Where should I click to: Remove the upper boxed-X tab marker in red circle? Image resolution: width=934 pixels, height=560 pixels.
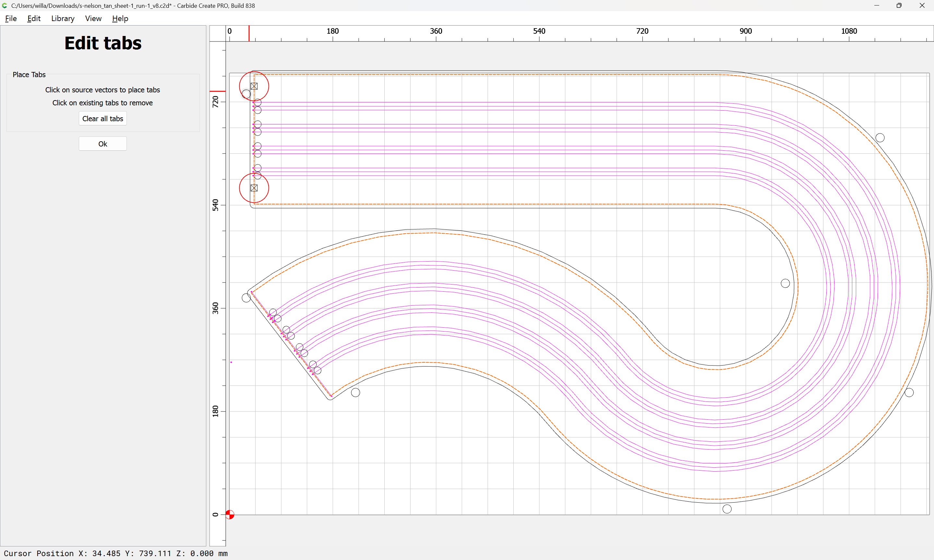[x=254, y=87]
